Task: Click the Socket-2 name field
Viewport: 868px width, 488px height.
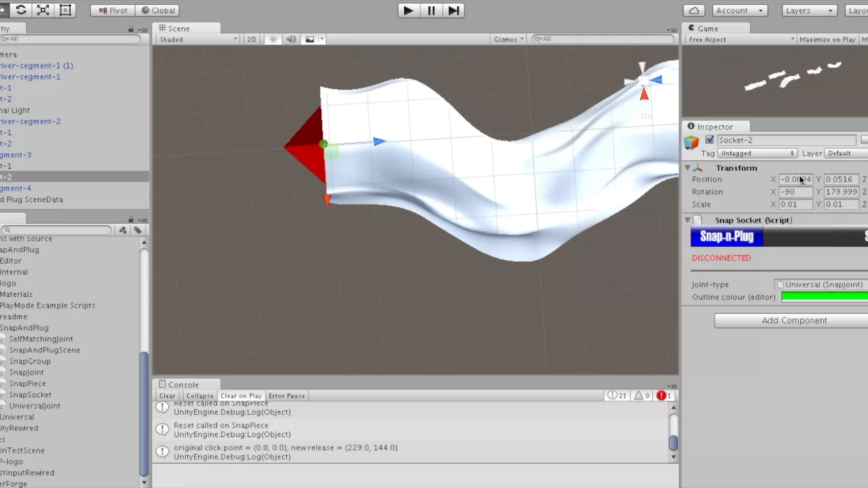Action: tap(786, 140)
